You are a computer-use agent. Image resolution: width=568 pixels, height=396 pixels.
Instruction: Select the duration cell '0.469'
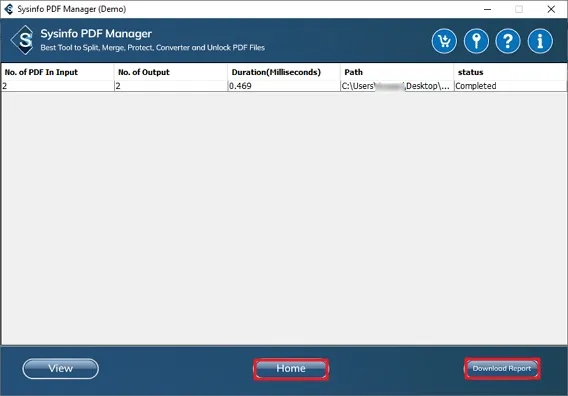pos(284,86)
